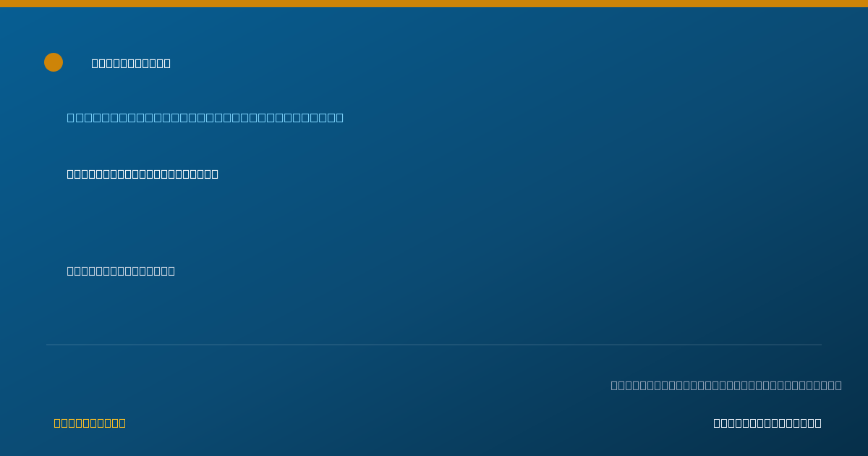Click the orange circle icon beside the heading
Viewport: 868px width, 456px height.
pyautogui.click(x=54, y=62)
